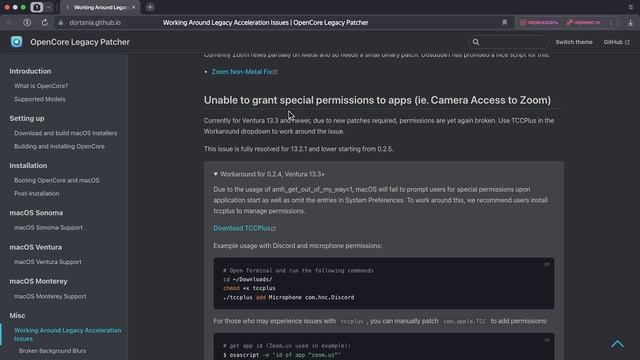Reload the page with the refresh icon
This screenshot has height=360, width=640.
pos(44,22)
